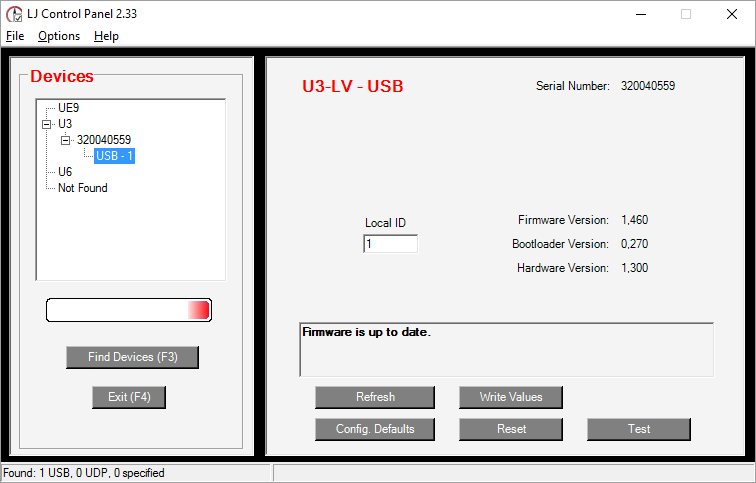Click the 'Found: 1 USB' status bar text
Screen dimensions: 756x483
click(84, 473)
